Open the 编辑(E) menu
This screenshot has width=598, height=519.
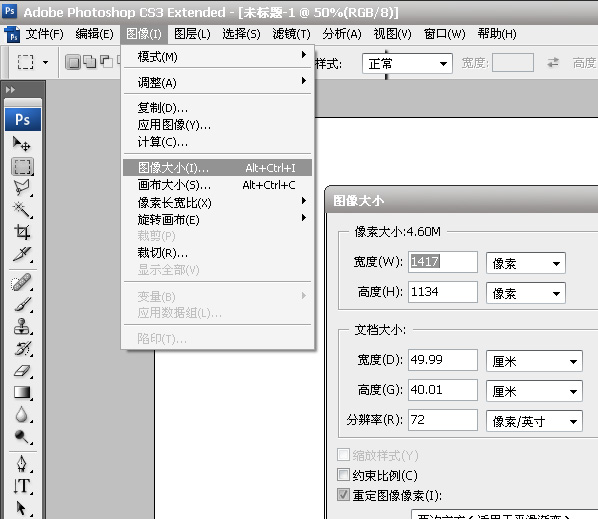coord(94,34)
